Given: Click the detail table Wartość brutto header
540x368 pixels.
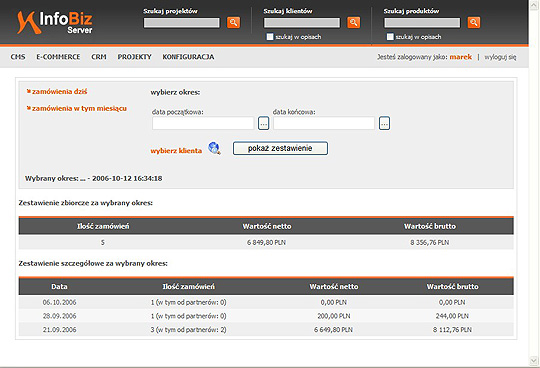Looking at the screenshot, I should click(452, 286).
